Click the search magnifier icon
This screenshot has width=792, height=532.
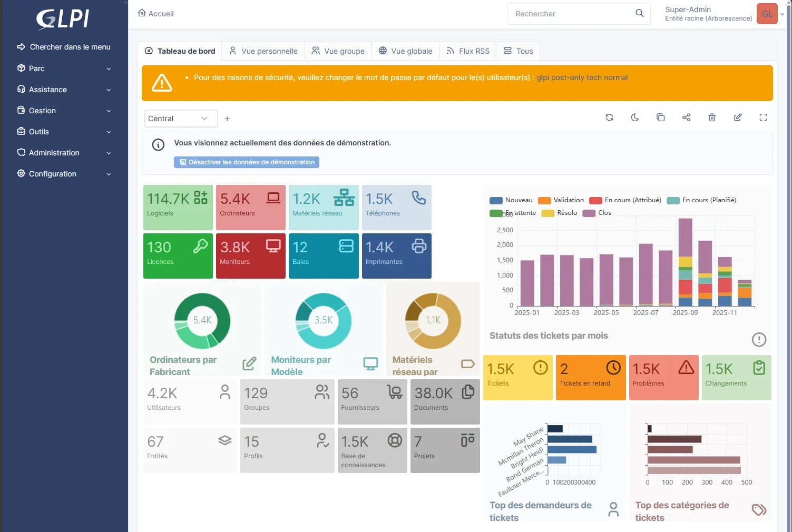(x=639, y=14)
